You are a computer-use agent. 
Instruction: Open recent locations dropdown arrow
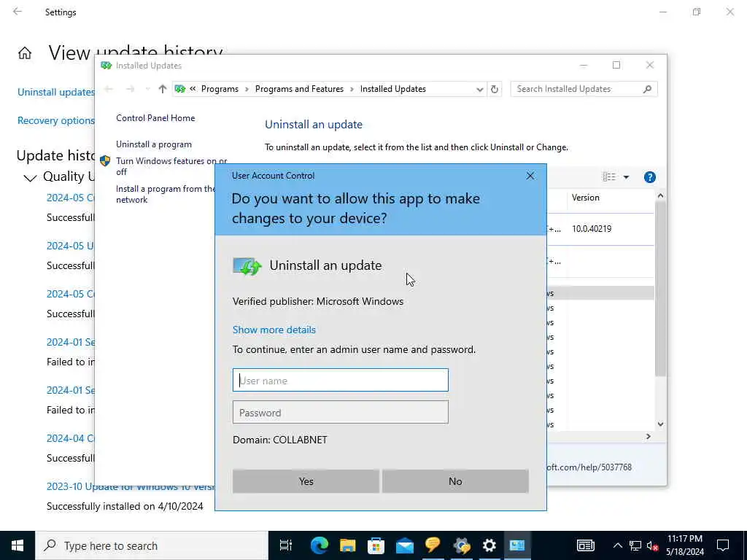tap(147, 89)
